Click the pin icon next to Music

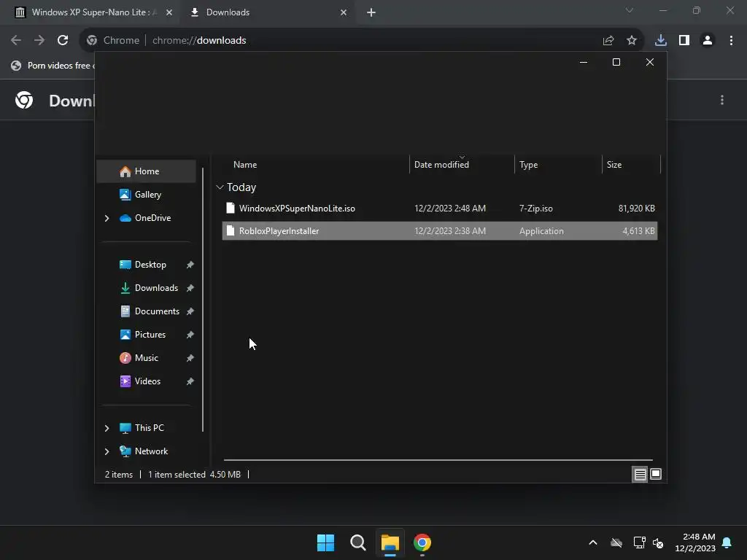point(190,358)
